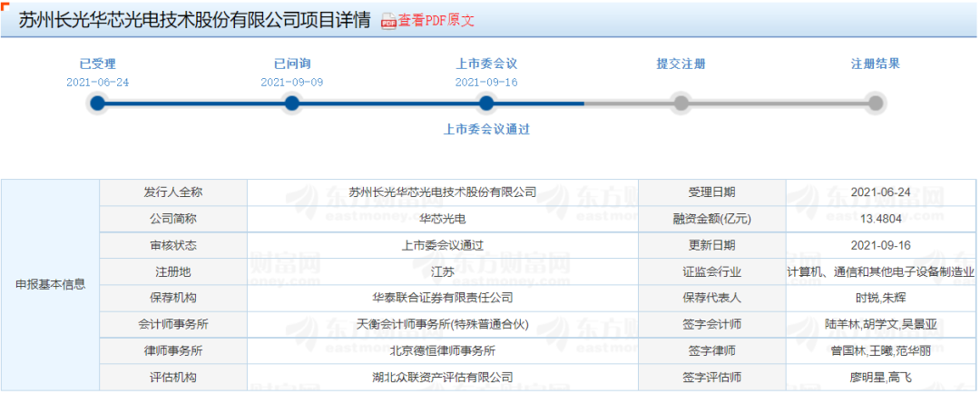This screenshot has height=394, width=980.
Task: Click the 廖明星,高飞 cell
Action: point(881,377)
